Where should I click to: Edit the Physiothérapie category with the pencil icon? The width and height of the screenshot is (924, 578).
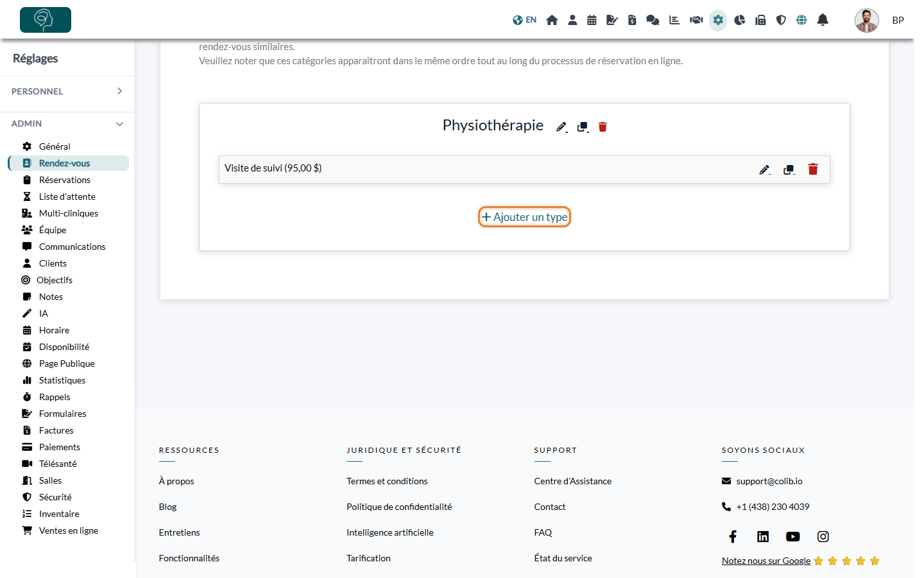point(561,127)
